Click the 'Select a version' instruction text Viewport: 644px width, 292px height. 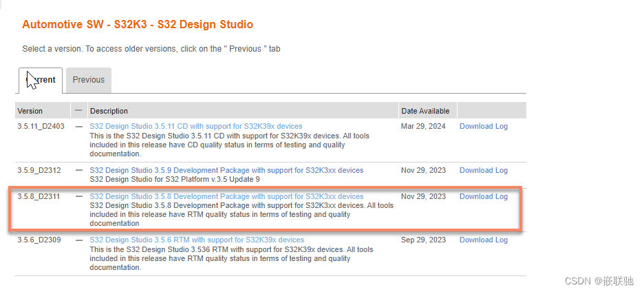pyautogui.click(x=151, y=49)
